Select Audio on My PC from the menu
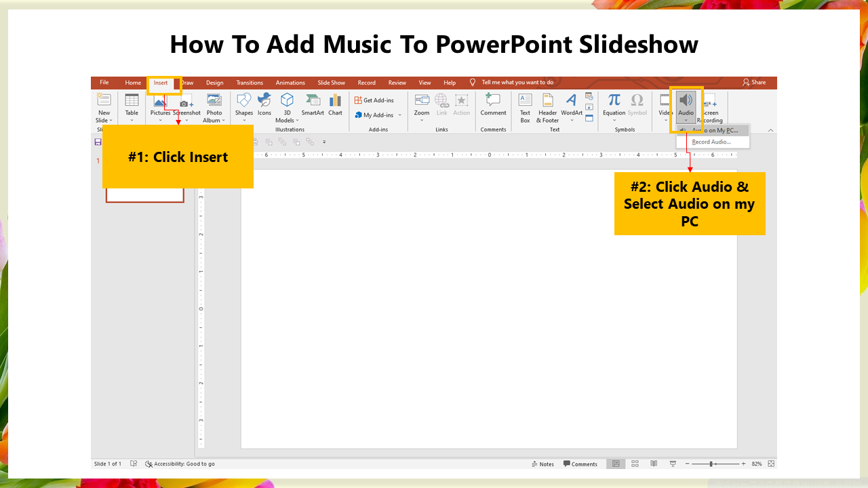The image size is (868, 488). point(713,130)
